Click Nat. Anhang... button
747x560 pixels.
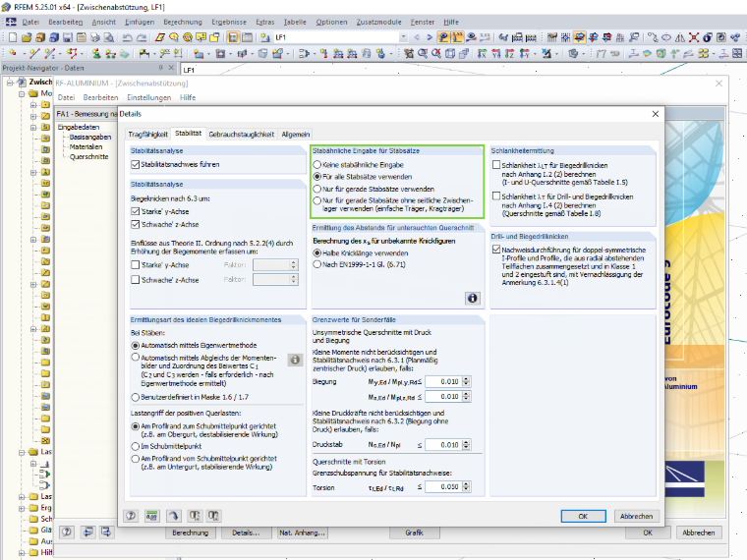tap(302, 532)
